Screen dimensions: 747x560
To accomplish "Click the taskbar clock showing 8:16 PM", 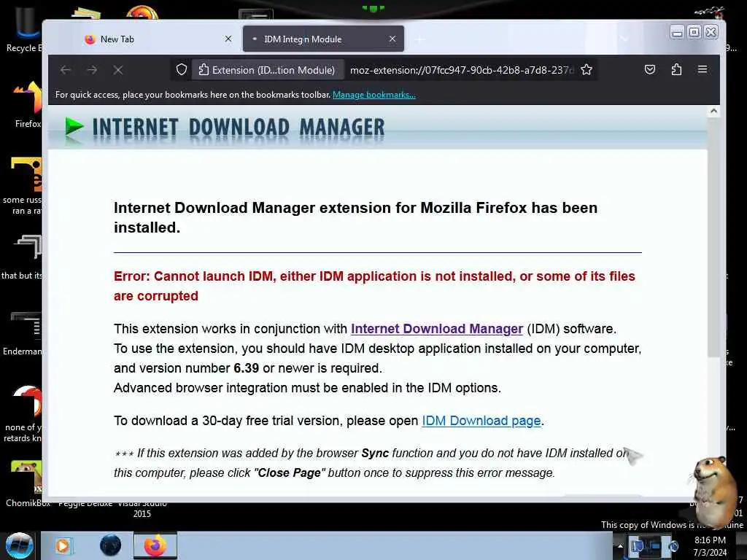I will pyautogui.click(x=710, y=546).
